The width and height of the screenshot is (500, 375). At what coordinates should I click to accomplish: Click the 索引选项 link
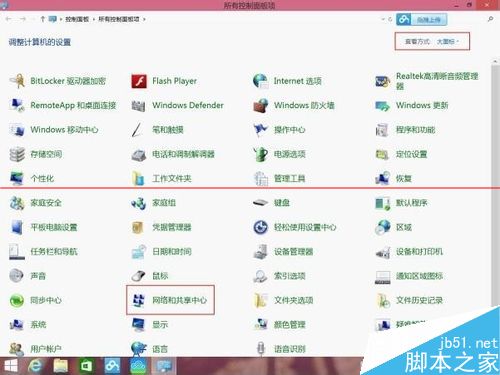pyautogui.click(x=289, y=276)
